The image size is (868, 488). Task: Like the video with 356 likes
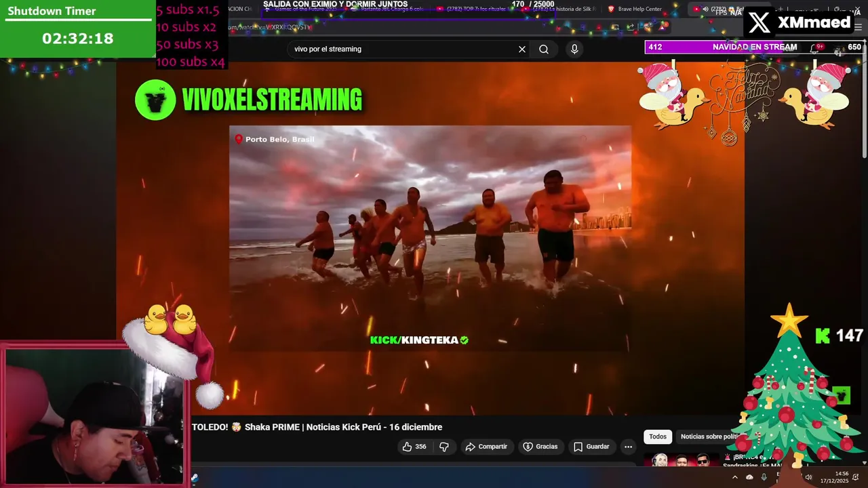(414, 447)
